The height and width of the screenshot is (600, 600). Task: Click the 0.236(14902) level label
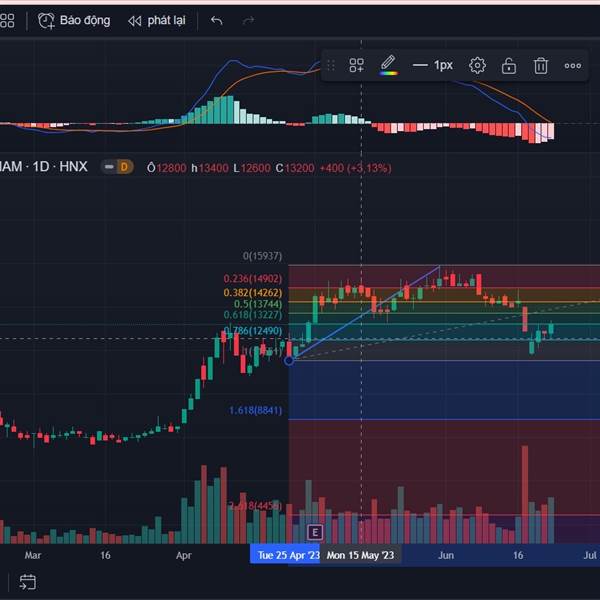253,279
